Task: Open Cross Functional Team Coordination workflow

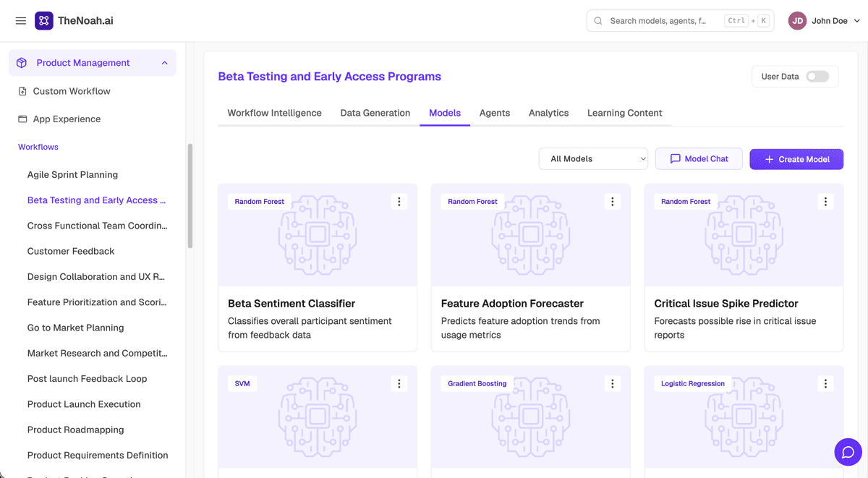Action: point(98,226)
